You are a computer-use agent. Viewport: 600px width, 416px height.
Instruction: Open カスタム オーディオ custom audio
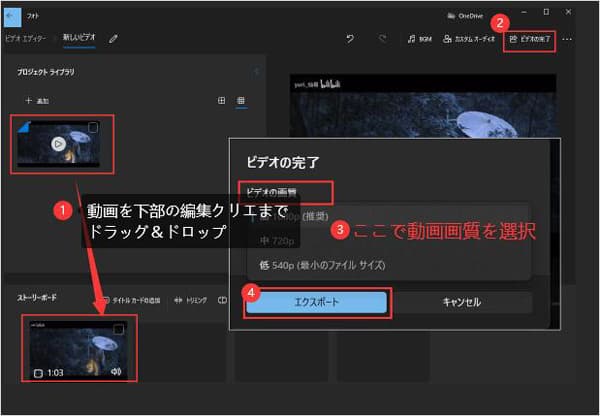coord(468,38)
